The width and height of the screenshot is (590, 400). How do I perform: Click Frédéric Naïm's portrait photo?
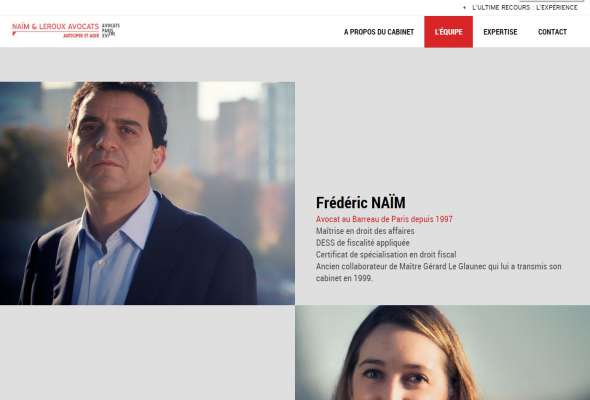coord(148,193)
